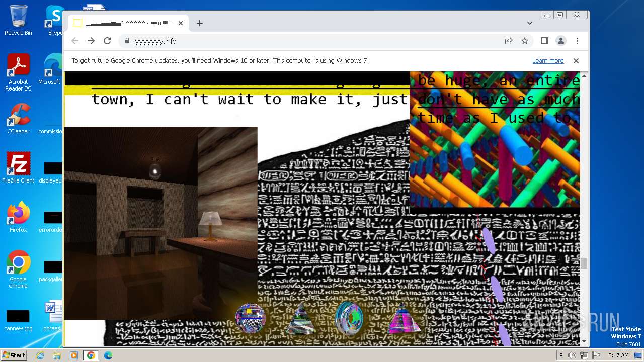This screenshot has width=644, height=362.
Task: Click the scrollbar down arrow
Action: click(x=584, y=342)
